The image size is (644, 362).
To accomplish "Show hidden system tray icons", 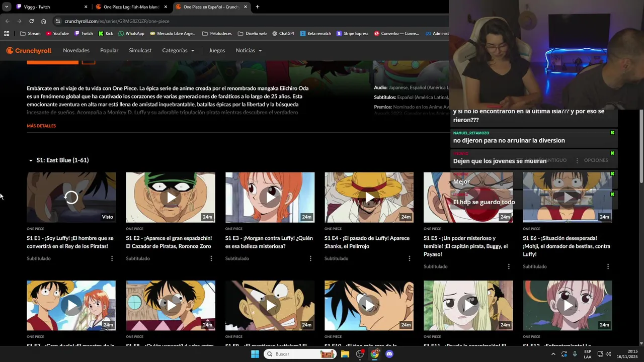I will [x=553, y=354].
